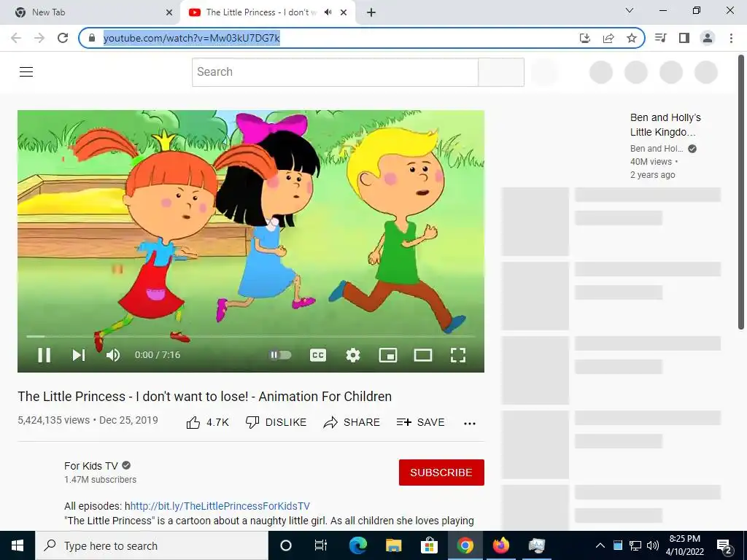Focus the YouTube Search field
The image size is (747, 560).
[335, 72]
